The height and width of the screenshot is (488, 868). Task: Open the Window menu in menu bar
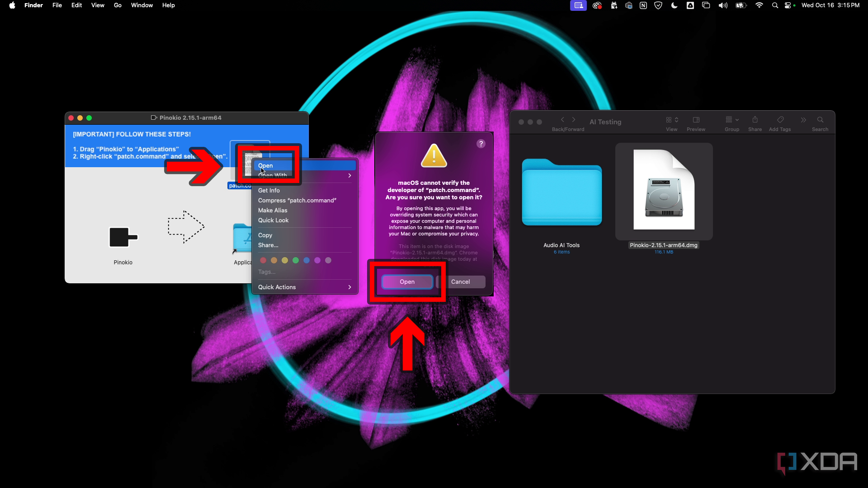tap(142, 5)
